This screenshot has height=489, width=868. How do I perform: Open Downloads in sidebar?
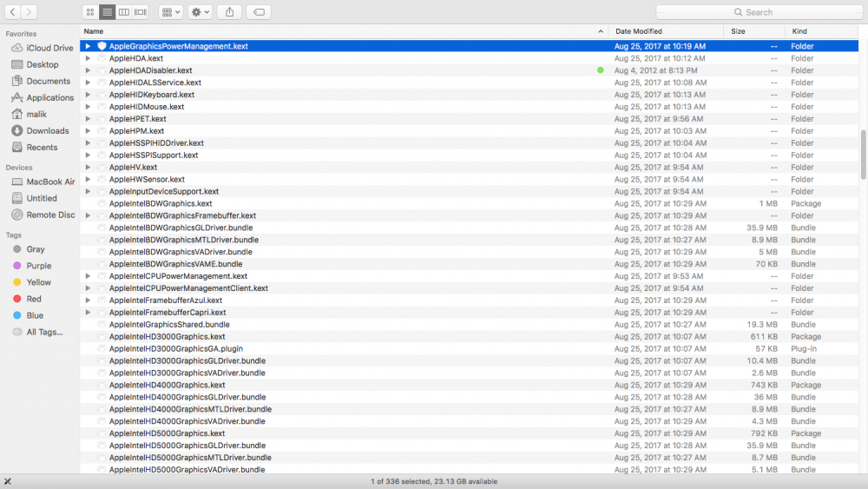point(41,131)
